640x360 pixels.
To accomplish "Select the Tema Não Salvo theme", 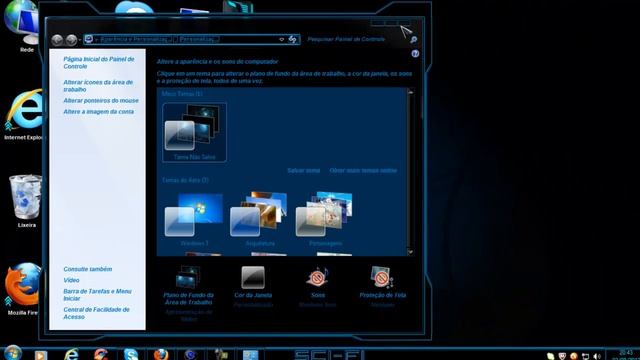I will click(x=194, y=132).
